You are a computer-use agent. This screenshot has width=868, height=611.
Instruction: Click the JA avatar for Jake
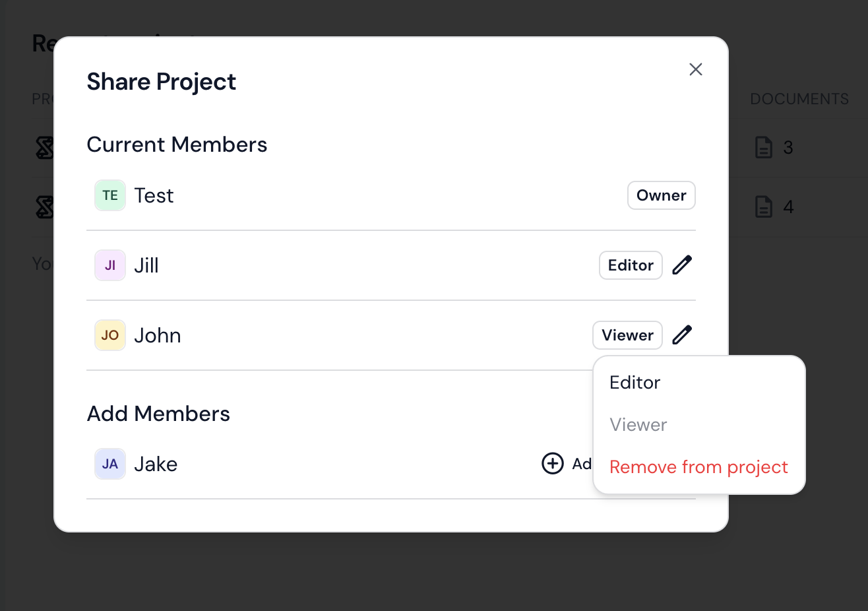[110, 464]
